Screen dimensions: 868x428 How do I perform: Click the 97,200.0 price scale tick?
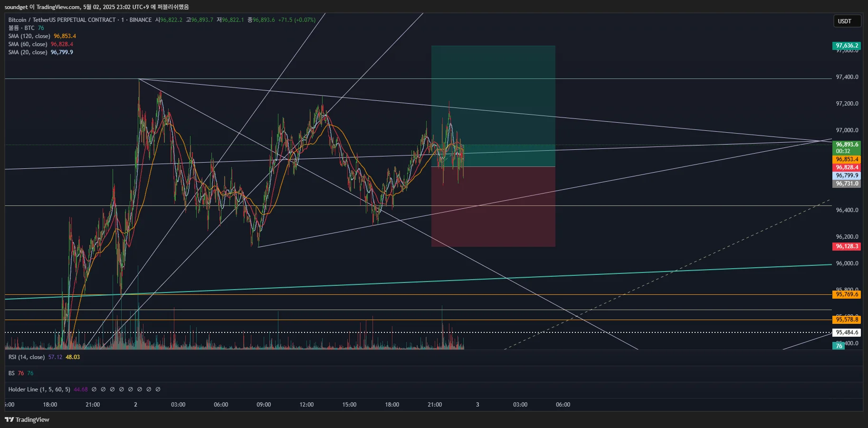(847, 104)
